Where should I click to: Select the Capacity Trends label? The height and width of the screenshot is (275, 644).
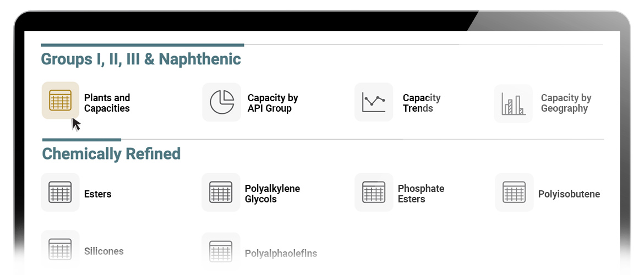tap(422, 103)
